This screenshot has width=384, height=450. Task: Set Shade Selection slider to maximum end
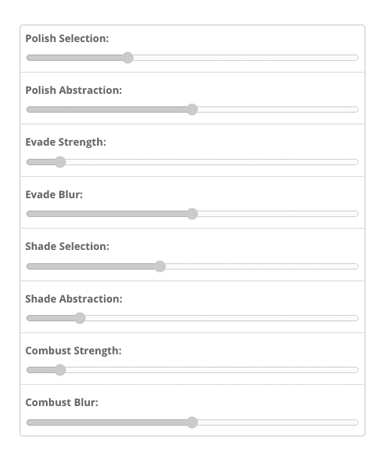click(357, 266)
